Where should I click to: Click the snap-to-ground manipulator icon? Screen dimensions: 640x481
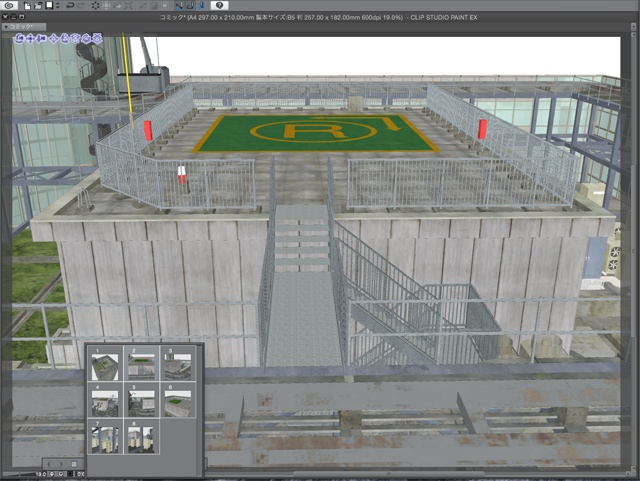click(97, 39)
